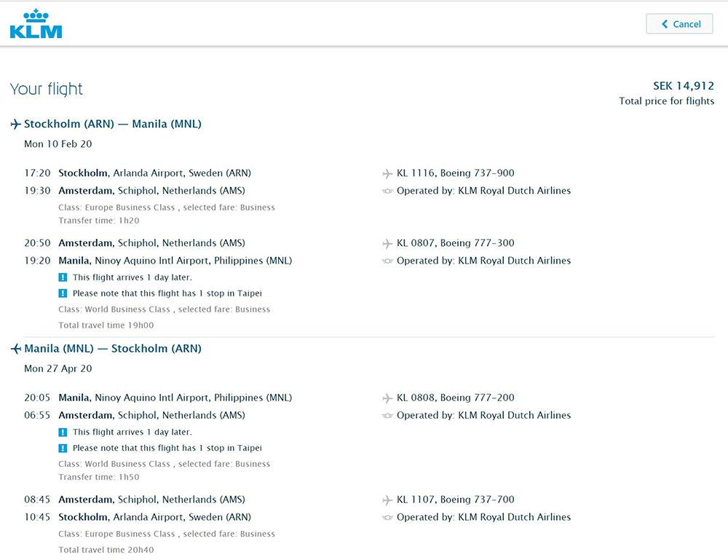Click the departing plane icon beside Stockholm — Manila
Screen dimensions: 728x560
pyautogui.click(x=16, y=124)
